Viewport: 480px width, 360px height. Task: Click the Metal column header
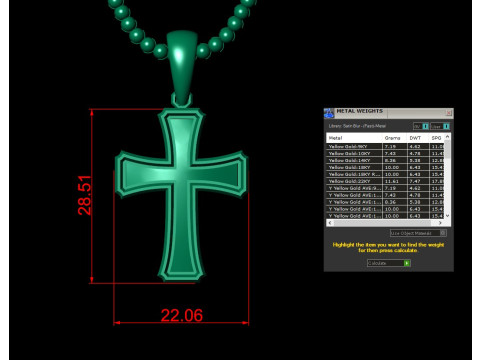pos(354,138)
